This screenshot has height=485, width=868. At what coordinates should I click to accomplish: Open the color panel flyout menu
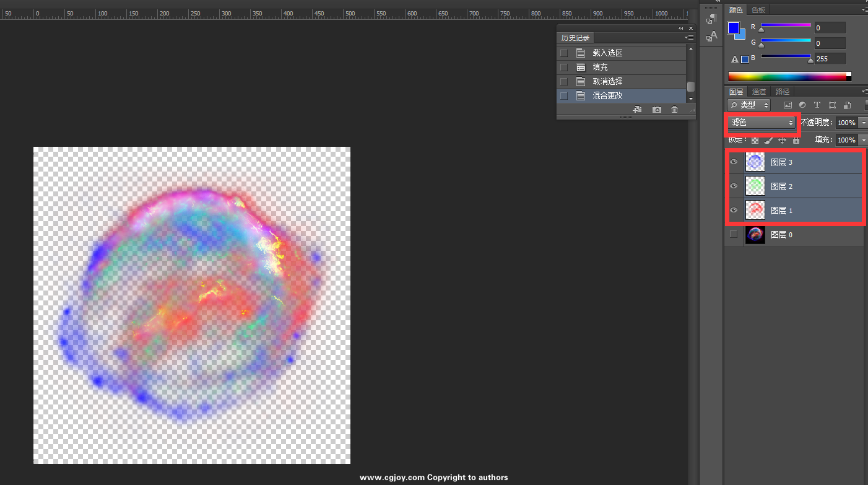pos(864,10)
